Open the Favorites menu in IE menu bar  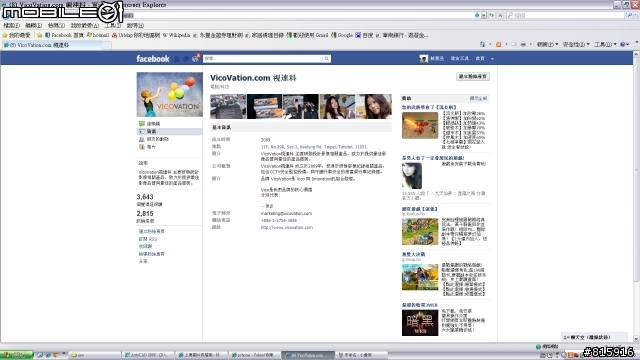[84, 25]
